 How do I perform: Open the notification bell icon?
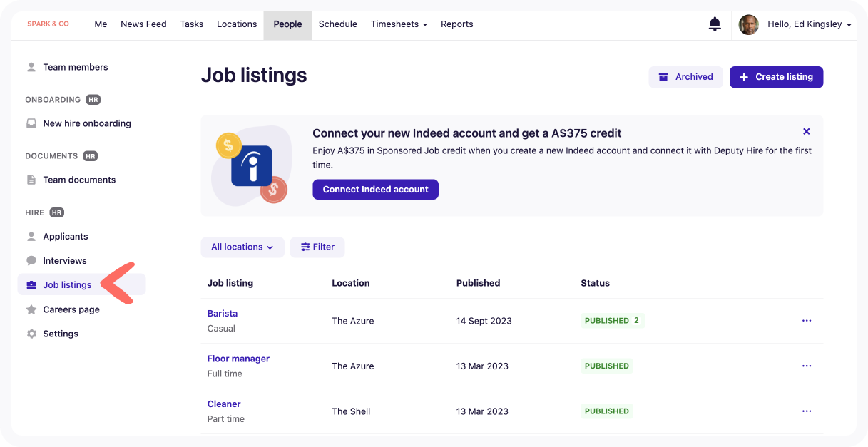tap(715, 24)
